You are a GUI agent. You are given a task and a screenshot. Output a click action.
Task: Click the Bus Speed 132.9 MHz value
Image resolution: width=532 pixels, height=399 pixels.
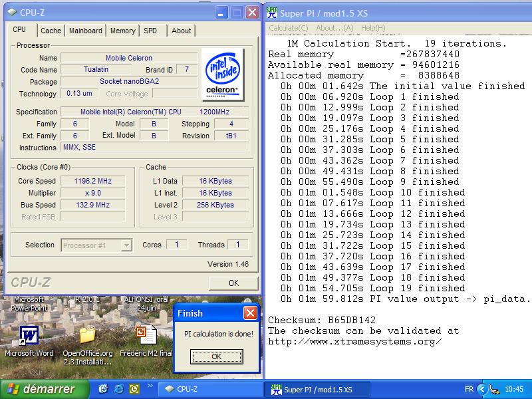coord(92,205)
